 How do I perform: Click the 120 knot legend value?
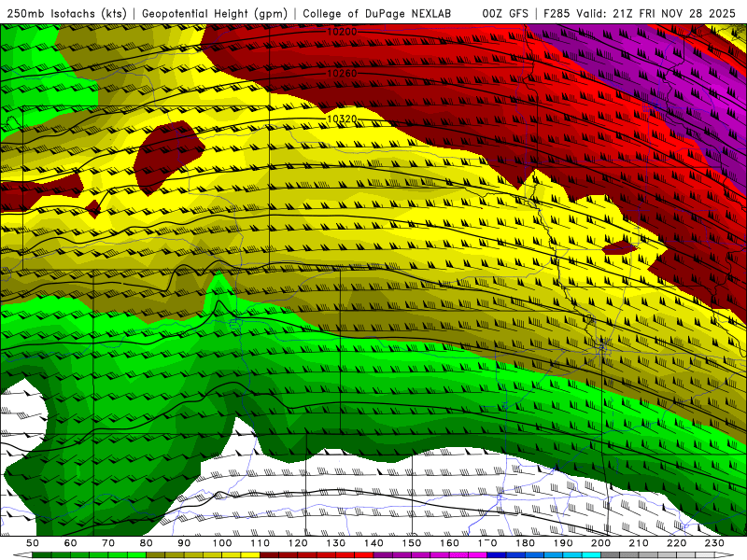[298, 543]
